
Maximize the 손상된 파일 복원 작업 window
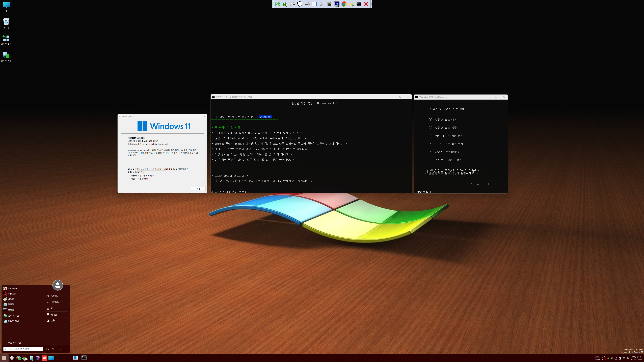(x=400, y=97)
